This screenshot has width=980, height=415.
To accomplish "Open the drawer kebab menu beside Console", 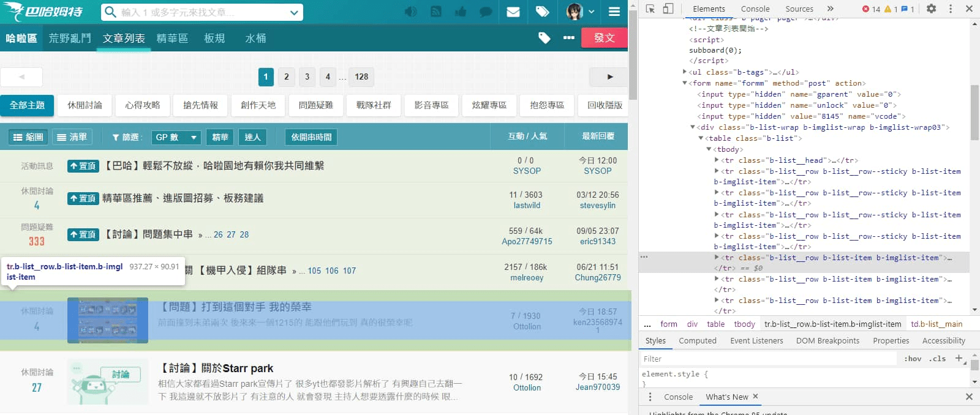I will 650,397.
